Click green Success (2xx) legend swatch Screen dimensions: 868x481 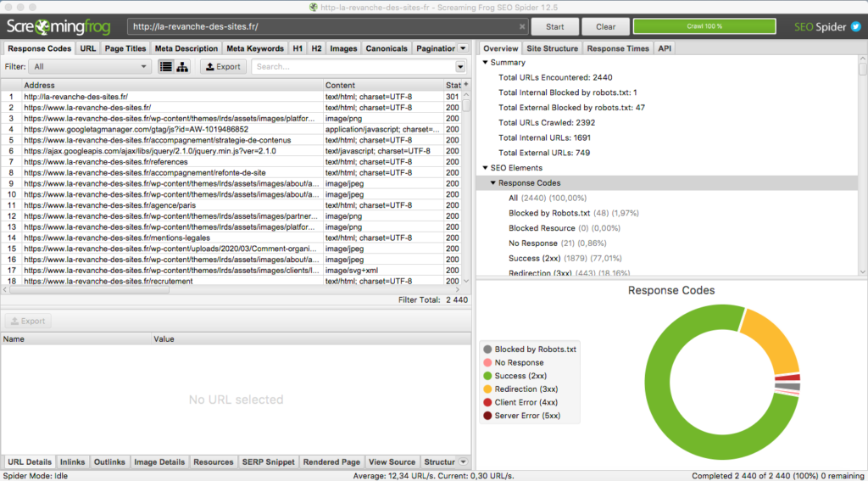[x=487, y=376]
